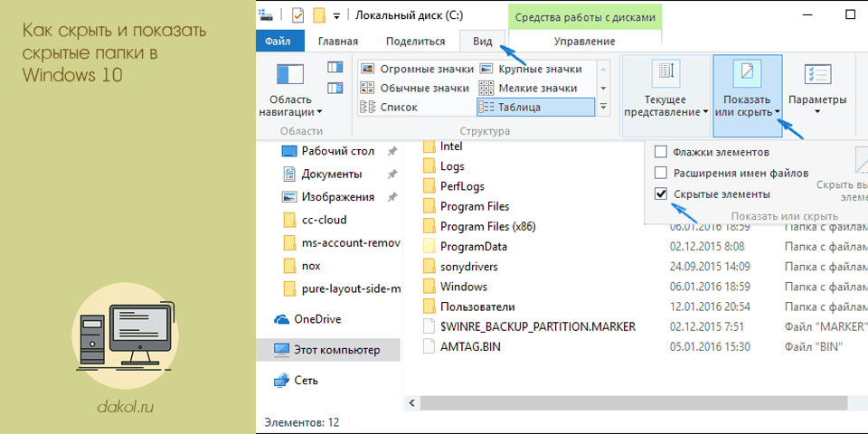Select the AMTAG.BIN file
Screen dimensions: 868x434
coord(462,347)
